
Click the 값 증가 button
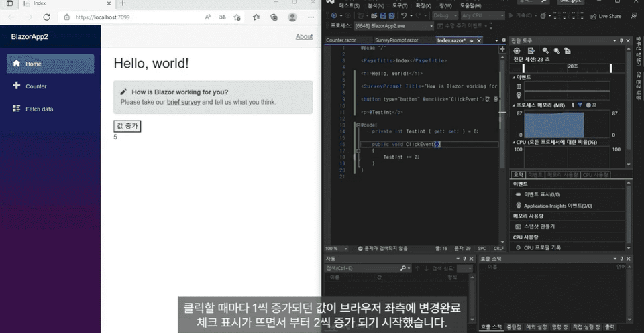tap(127, 126)
